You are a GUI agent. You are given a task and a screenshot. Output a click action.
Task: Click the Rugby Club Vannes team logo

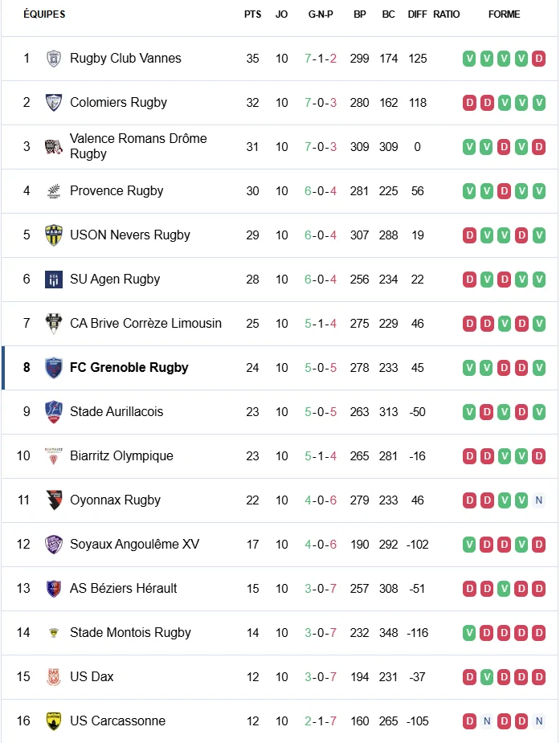tap(54, 59)
